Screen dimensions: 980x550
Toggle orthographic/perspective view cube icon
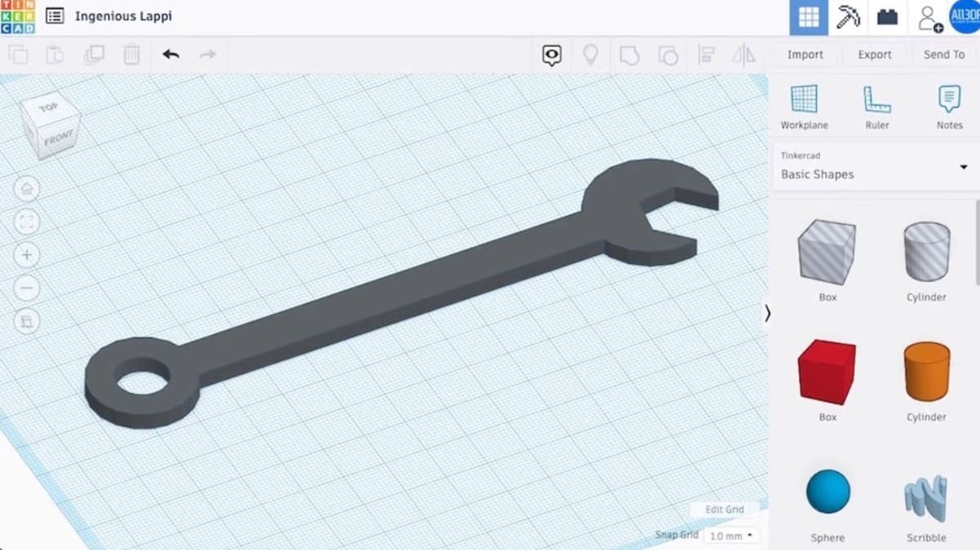coord(27,321)
